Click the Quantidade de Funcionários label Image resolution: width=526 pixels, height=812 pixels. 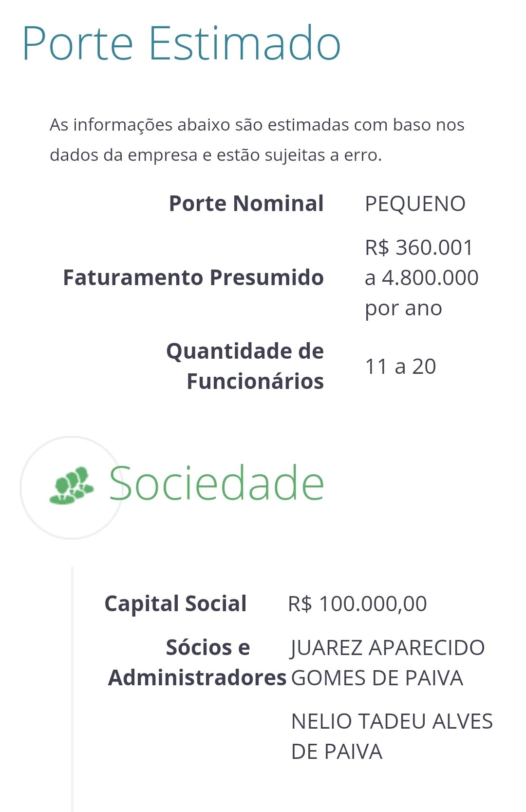click(245, 366)
